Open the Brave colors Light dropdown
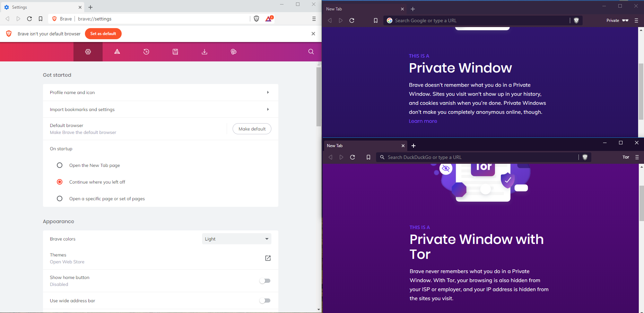This screenshot has width=644, height=313. [x=237, y=239]
